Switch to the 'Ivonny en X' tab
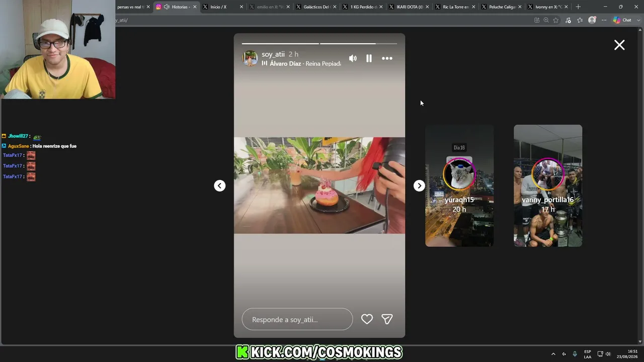This screenshot has height=362, width=644. pyautogui.click(x=548, y=7)
